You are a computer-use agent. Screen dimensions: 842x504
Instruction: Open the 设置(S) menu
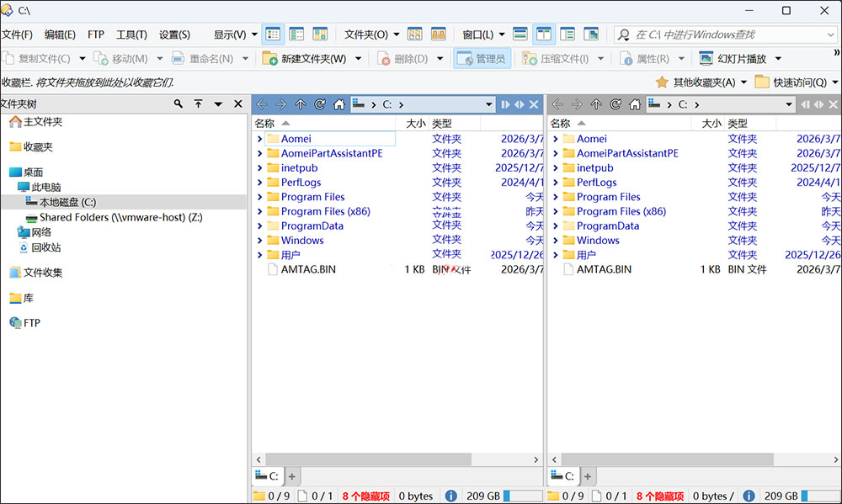point(174,34)
